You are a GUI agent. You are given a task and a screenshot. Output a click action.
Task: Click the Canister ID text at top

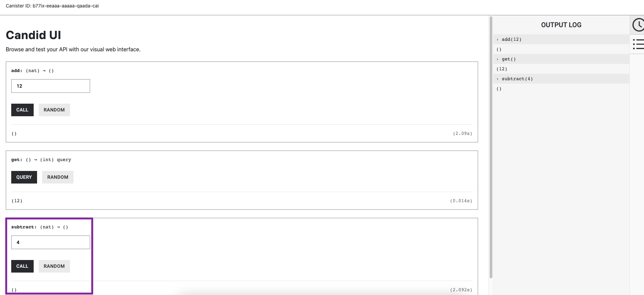(52, 6)
